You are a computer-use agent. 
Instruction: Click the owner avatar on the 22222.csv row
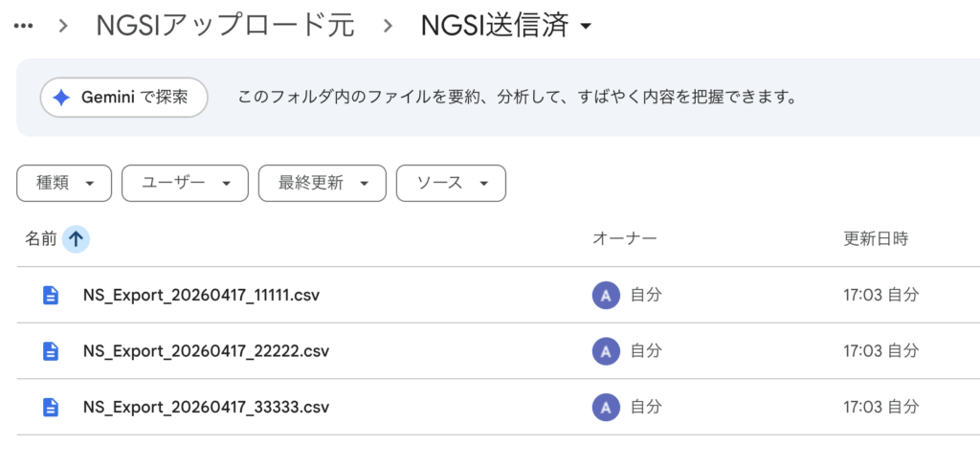tap(605, 351)
